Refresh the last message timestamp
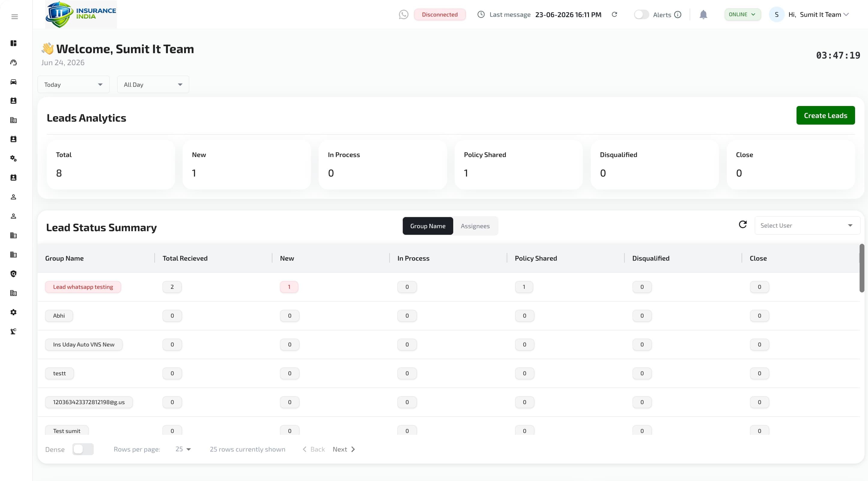This screenshot has height=481, width=868. coord(614,14)
